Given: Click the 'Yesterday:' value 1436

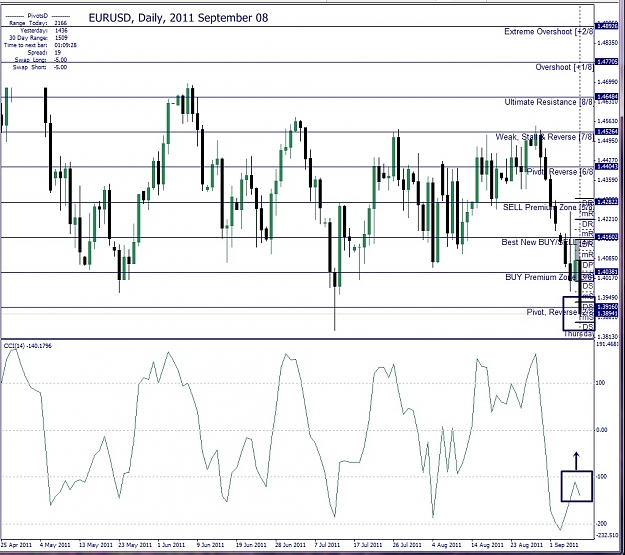Looking at the screenshot, I should tap(61, 30).
